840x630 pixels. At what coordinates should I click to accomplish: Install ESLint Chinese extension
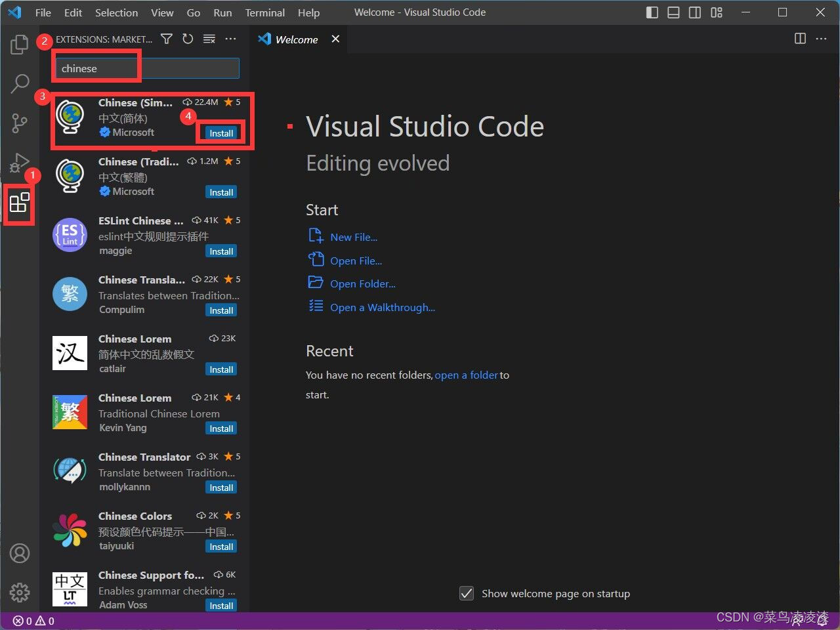(x=221, y=251)
